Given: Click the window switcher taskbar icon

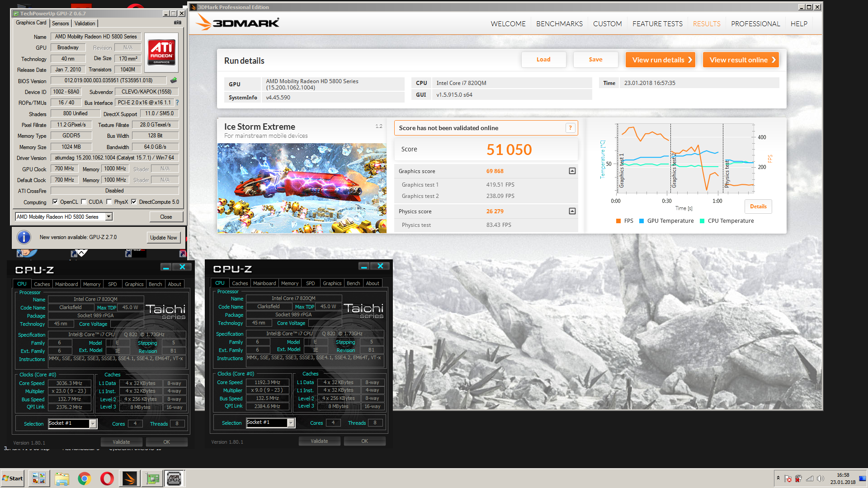Looking at the screenshot, I should click(39, 479).
